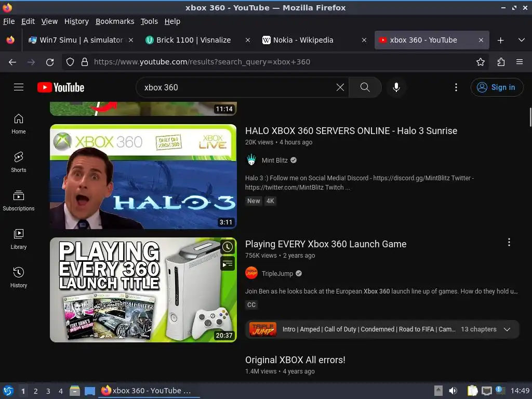Image resolution: width=532 pixels, height=399 pixels.
Task: Start voice search with microphone
Action: 396,87
